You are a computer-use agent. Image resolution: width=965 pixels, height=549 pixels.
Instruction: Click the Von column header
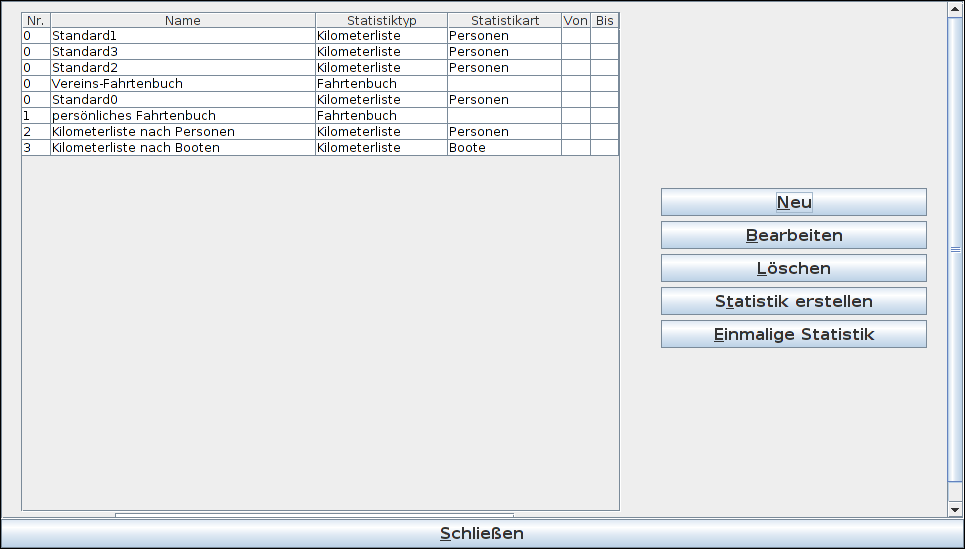pyautogui.click(x=575, y=20)
